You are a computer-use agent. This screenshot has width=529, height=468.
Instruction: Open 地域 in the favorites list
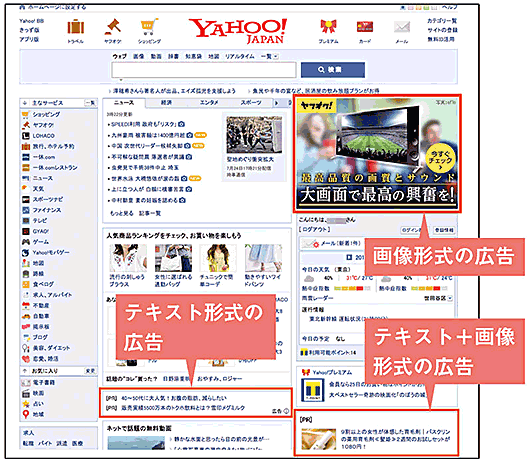(38, 414)
